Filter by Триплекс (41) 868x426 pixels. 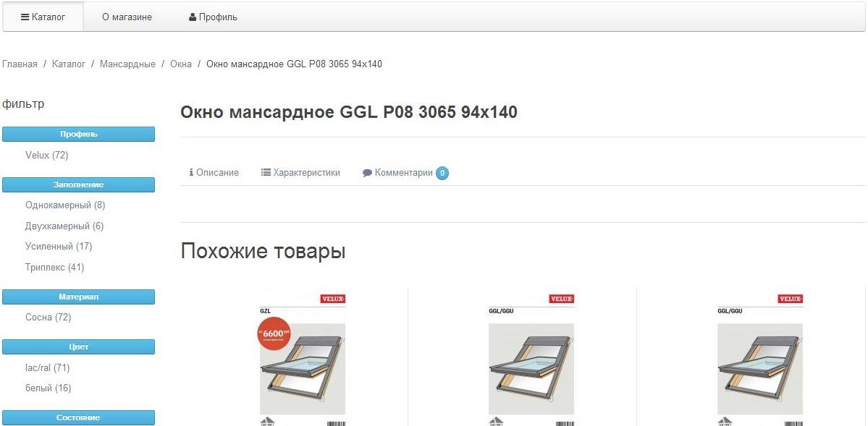click(x=55, y=268)
